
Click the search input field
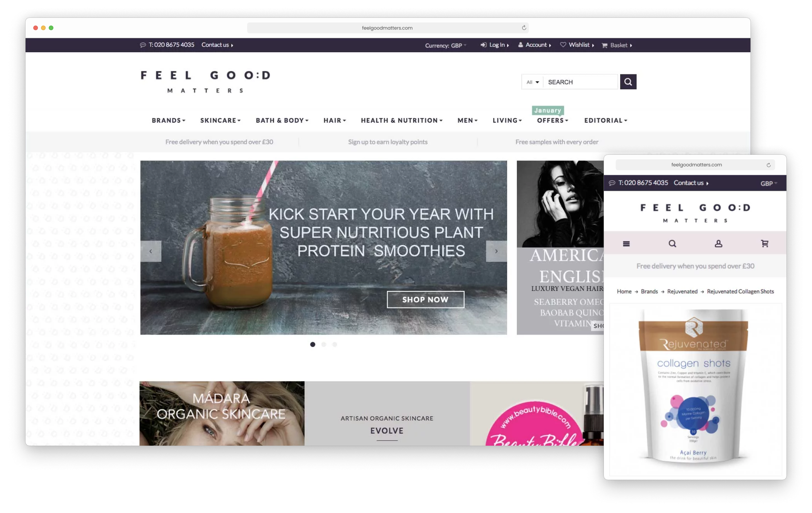click(x=580, y=82)
